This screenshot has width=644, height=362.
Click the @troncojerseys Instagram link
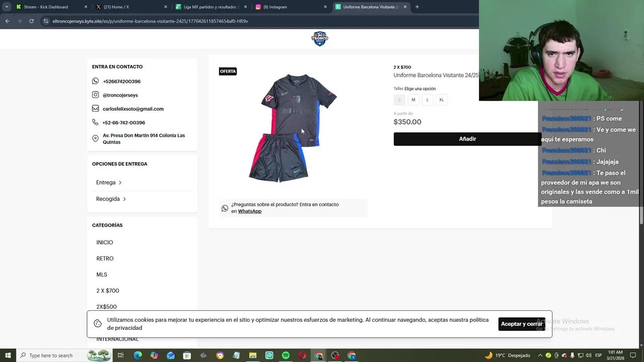pyautogui.click(x=120, y=95)
